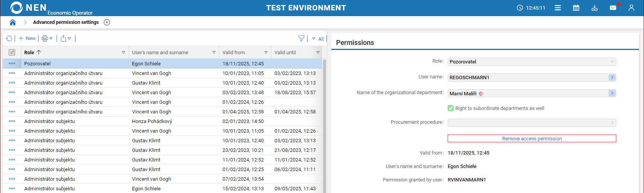This screenshot has height=193, width=644.
Task: Open the messages envelope icon
Action: (x=613, y=8)
